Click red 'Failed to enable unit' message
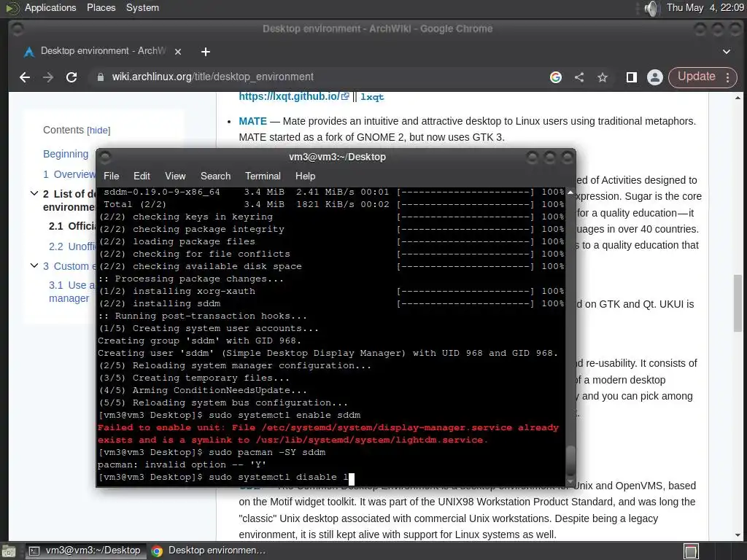The image size is (747, 560). (x=328, y=434)
